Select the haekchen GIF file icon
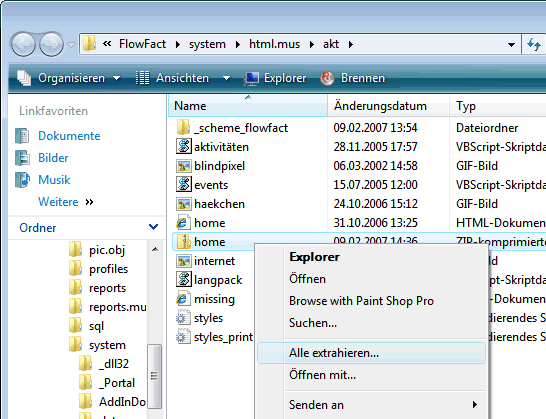Image resolution: width=546 pixels, height=419 pixels. pyautogui.click(x=184, y=203)
